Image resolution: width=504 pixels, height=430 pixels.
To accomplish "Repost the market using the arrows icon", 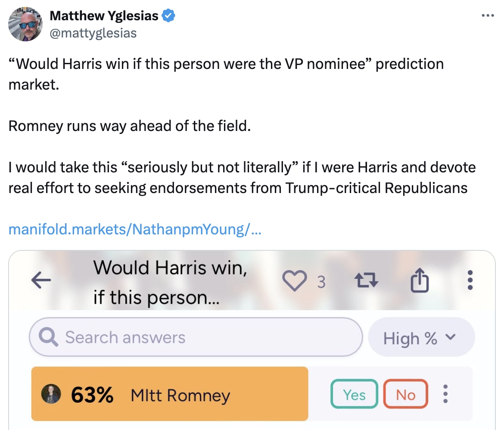I will 366,281.
